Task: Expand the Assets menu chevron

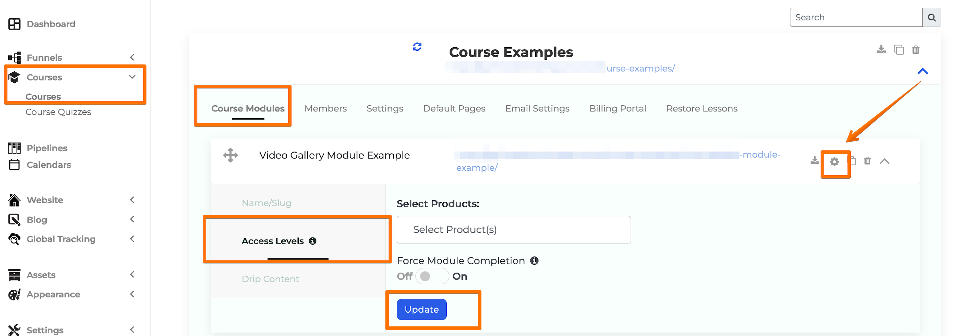Action: [132, 274]
